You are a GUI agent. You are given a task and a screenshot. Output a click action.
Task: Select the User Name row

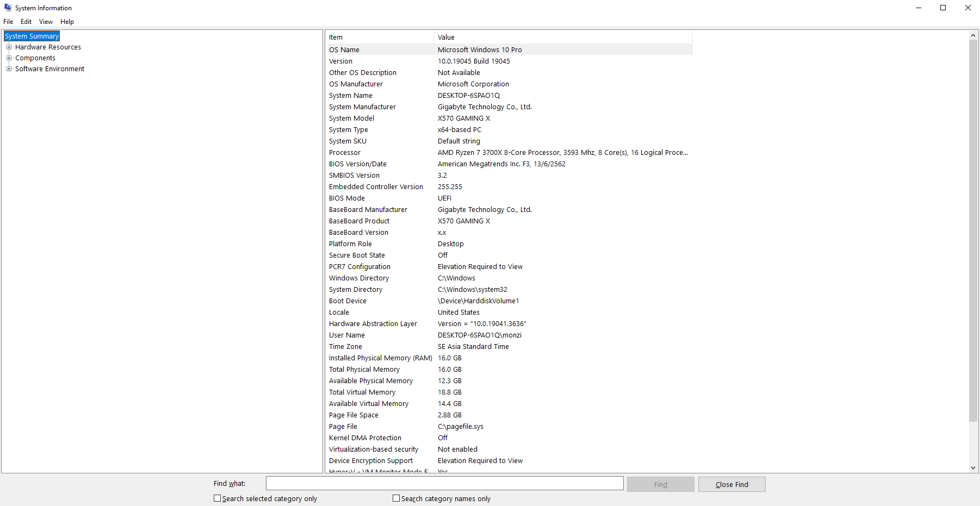tap(509, 335)
